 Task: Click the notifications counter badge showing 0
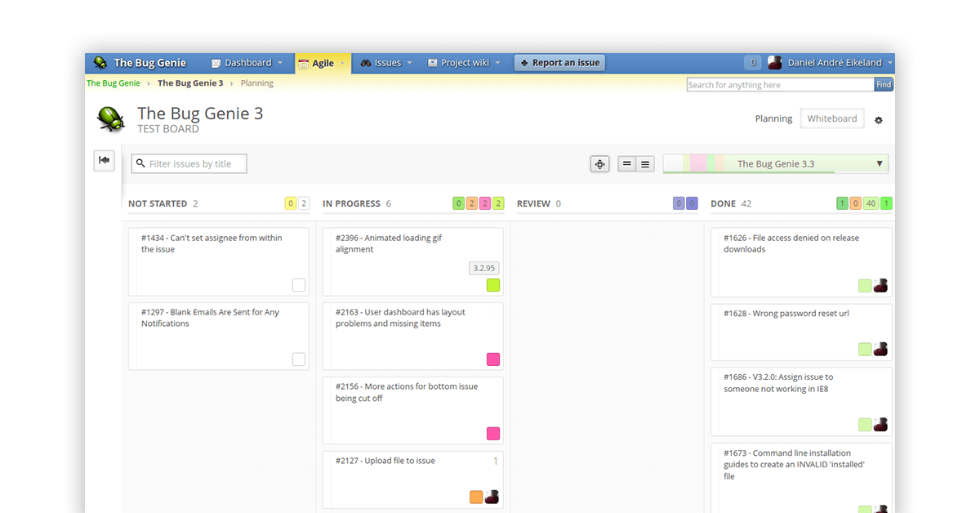click(752, 63)
